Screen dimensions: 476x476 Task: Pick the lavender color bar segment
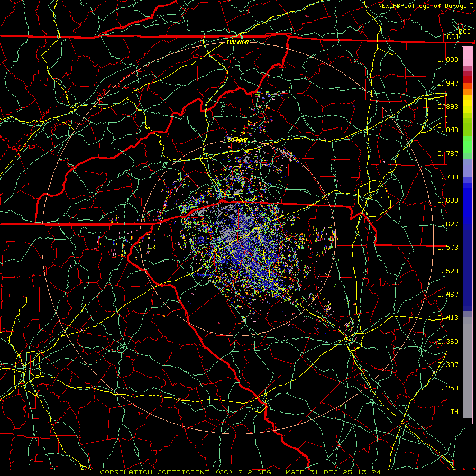coord(467,168)
